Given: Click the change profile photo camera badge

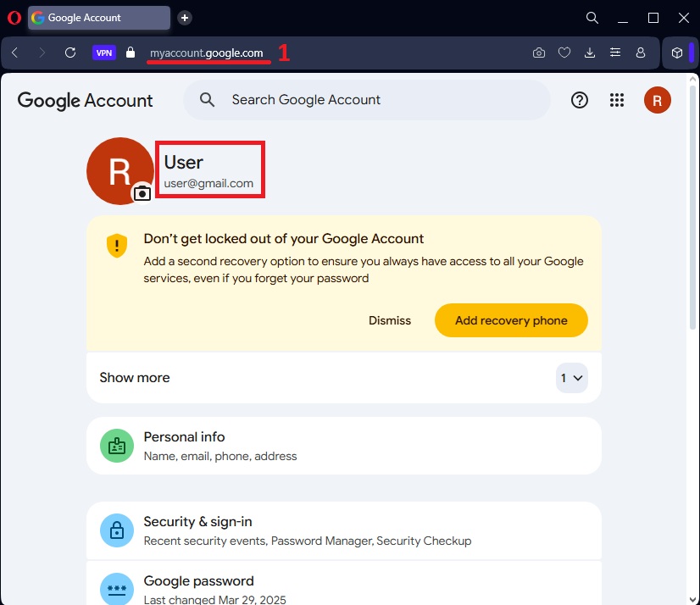Looking at the screenshot, I should (x=142, y=193).
